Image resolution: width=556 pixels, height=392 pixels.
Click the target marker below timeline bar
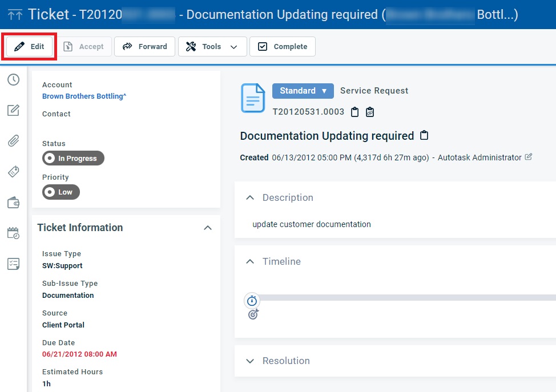253,314
